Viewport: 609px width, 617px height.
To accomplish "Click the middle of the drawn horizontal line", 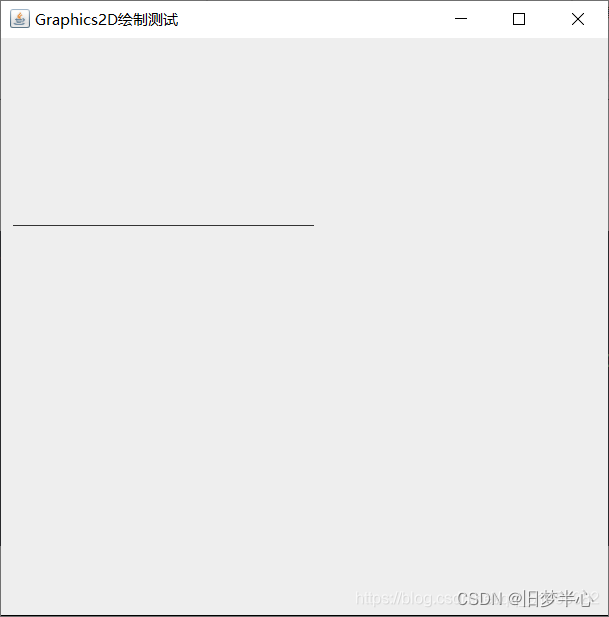I will [163, 225].
